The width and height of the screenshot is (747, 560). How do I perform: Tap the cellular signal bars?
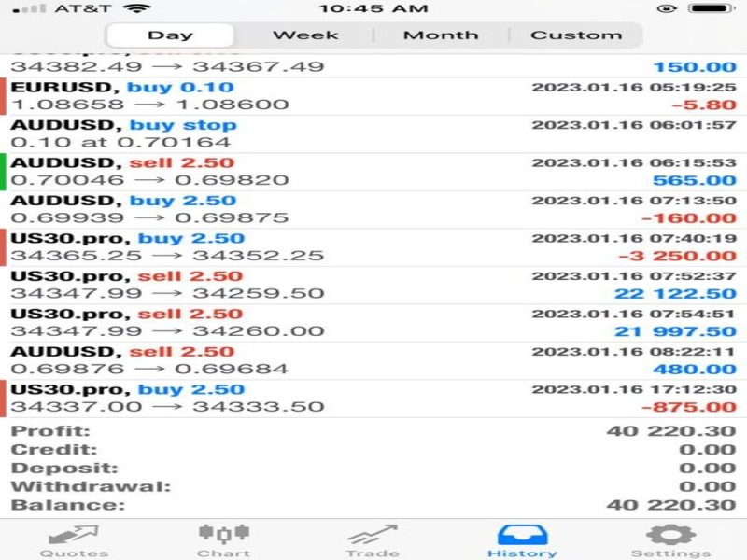(x=30, y=8)
